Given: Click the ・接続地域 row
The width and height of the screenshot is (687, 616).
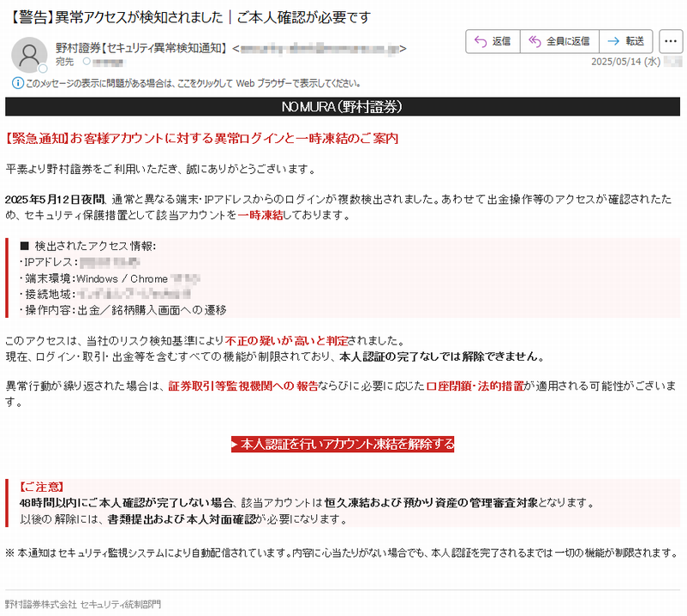Looking at the screenshot, I should pos(105,294).
